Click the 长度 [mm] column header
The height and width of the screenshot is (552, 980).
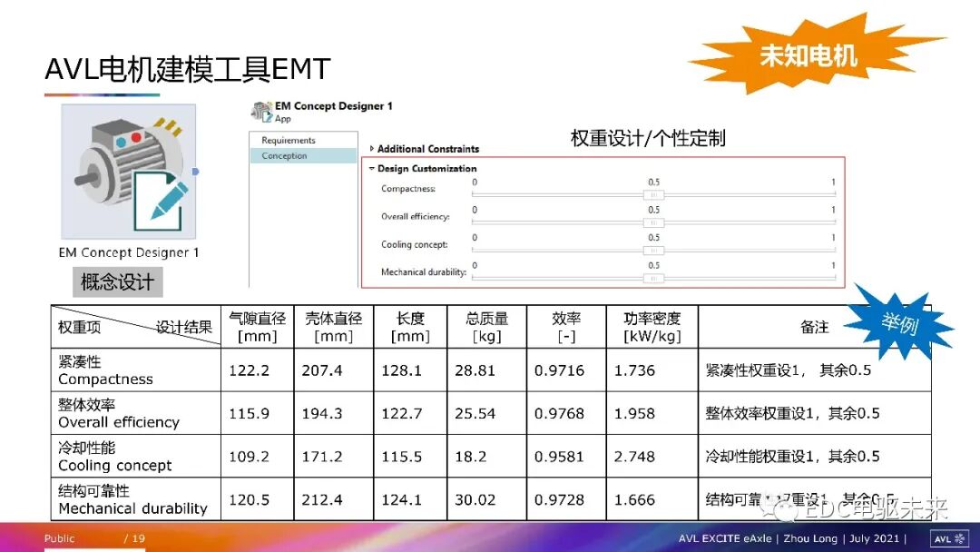pos(410,327)
